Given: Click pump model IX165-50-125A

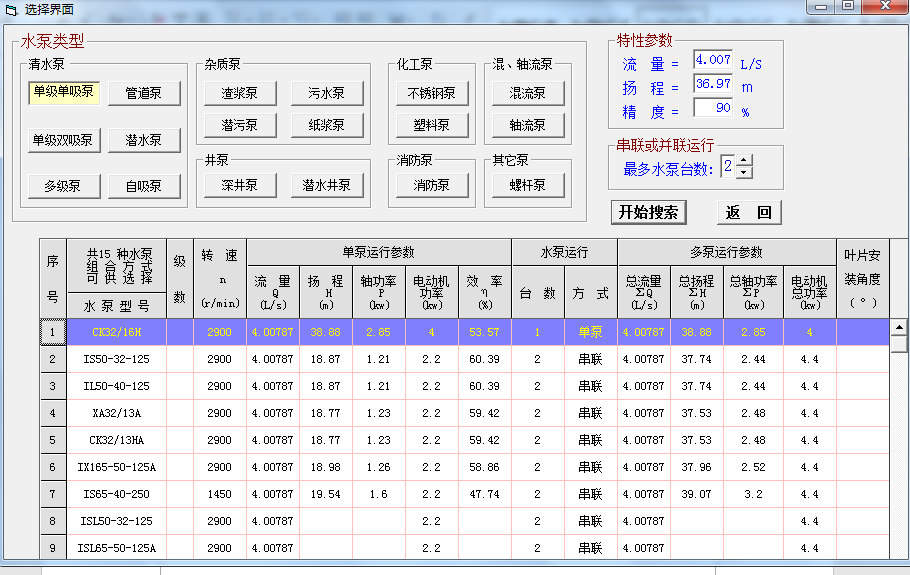Looking at the screenshot, I should click(x=117, y=468).
